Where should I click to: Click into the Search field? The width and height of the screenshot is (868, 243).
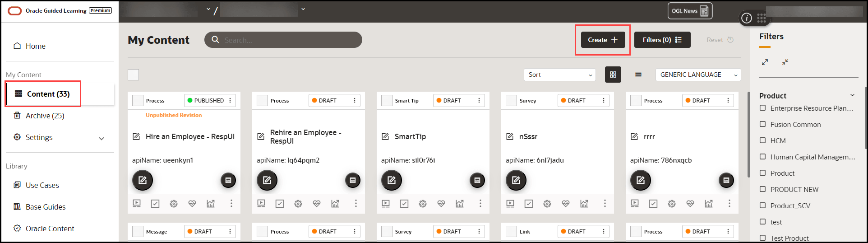click(x=283, y=40)
